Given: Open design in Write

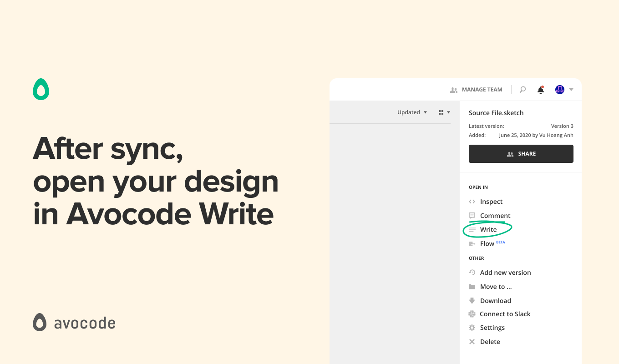Looking at the screenshot, I should tap(488, 230).
